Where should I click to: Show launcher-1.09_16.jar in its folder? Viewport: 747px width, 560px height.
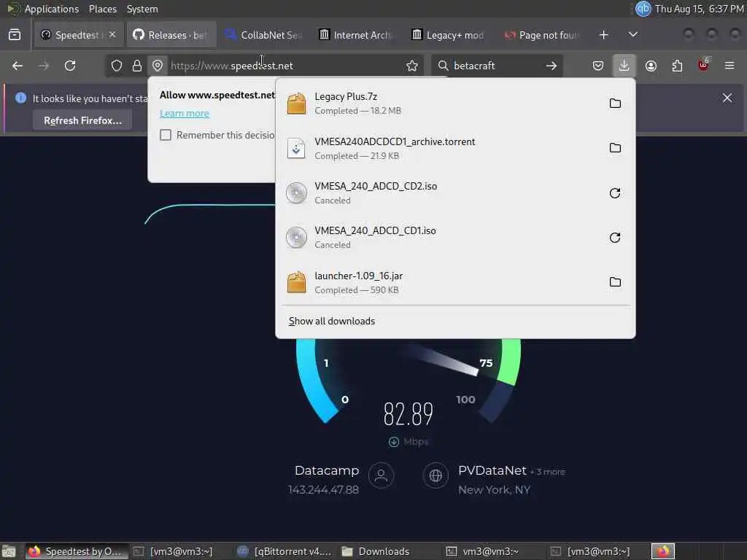point(615,282)
